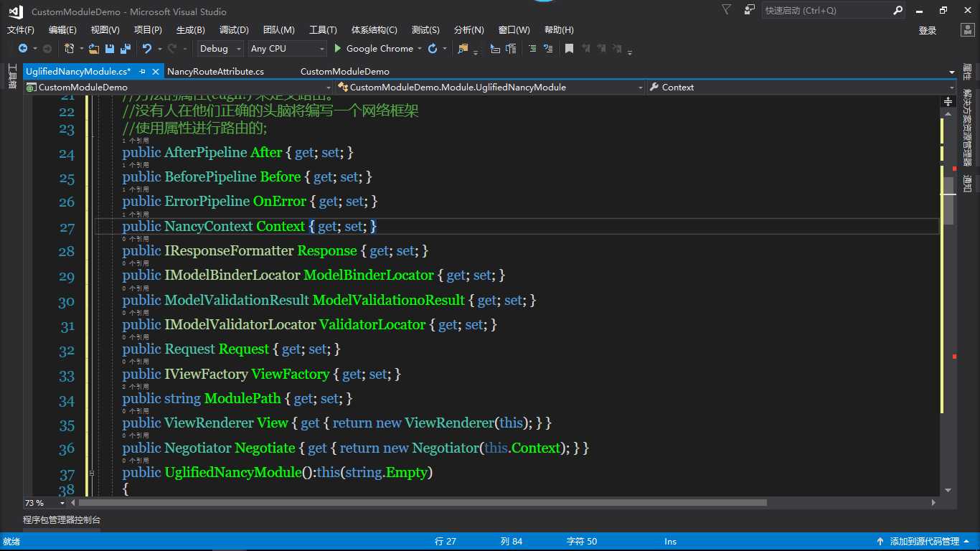980x551 pixels.
Task: Open the 帮助(H) menu
Action: pyautogui.click(x=559, y=30)
